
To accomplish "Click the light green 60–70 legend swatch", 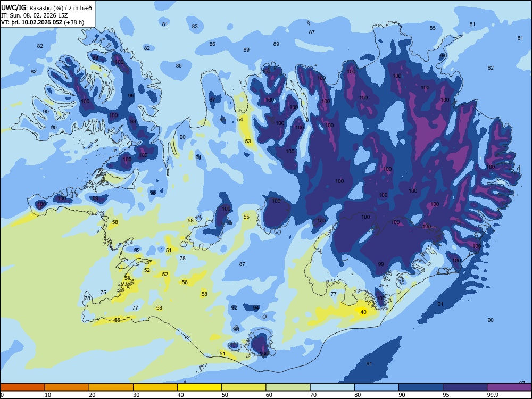I will coord(288,387).
